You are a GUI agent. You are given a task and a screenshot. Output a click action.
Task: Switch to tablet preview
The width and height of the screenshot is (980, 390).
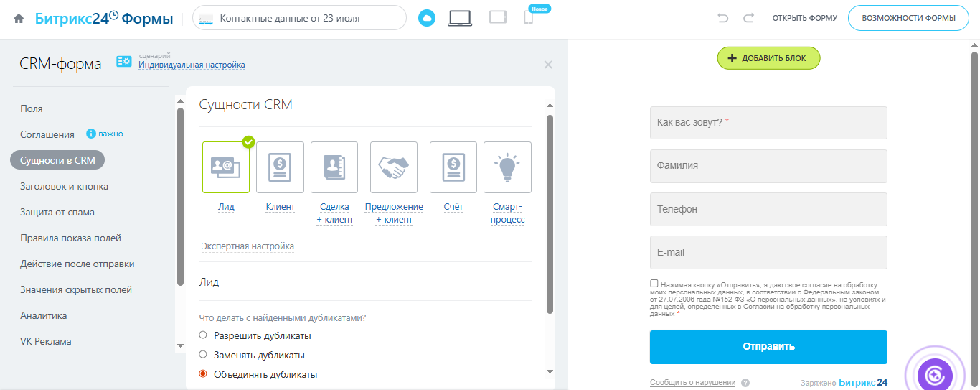pyautogui.click(x=498, y=17)
